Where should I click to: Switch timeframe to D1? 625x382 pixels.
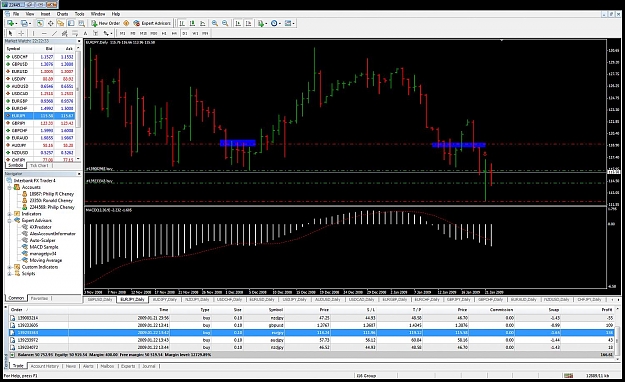pyautogui.click(x=185, y=33)
